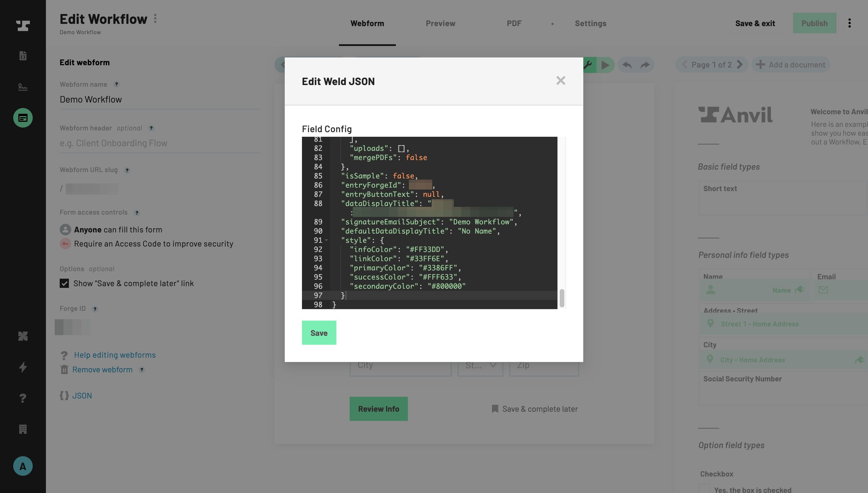Switch to the Settings tab

tap(590, 23)
